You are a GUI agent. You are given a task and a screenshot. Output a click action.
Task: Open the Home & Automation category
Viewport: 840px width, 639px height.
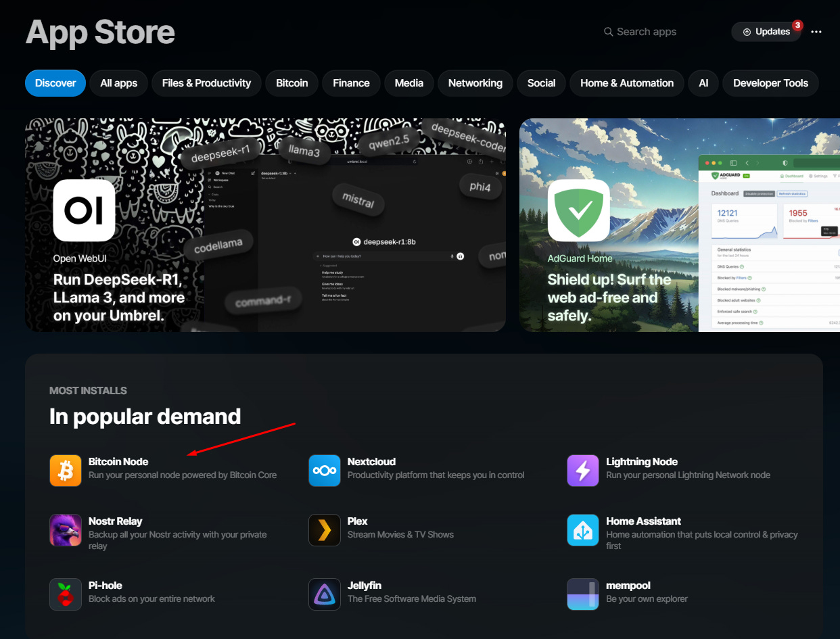pos(627,83)
